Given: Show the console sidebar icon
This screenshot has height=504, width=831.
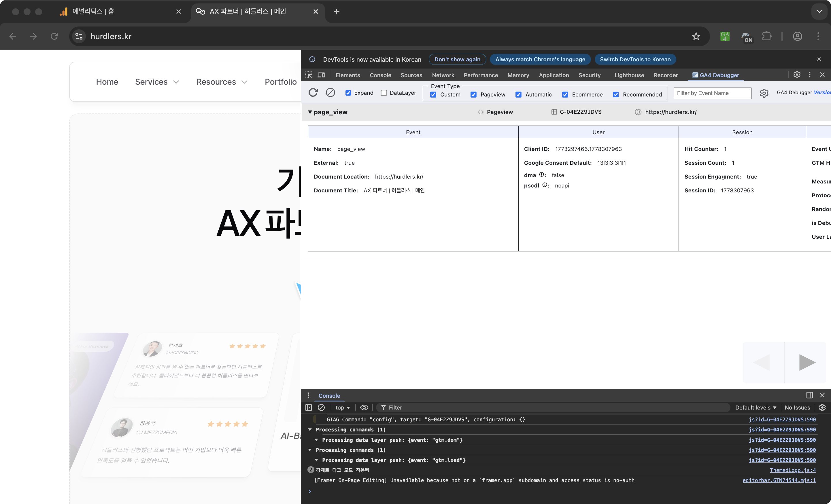Looking at the screenshot, I should tap(309, 407).
